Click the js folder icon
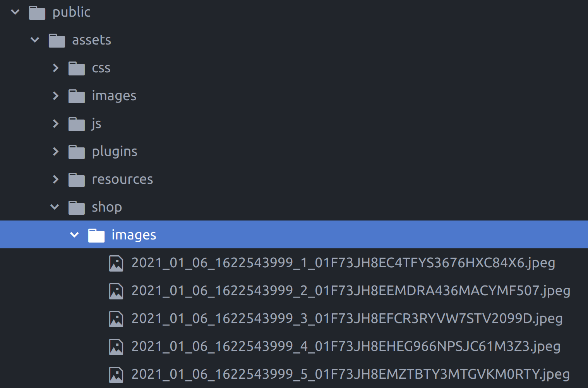Viewport: 588px width, 388px height. click(76, 124)
